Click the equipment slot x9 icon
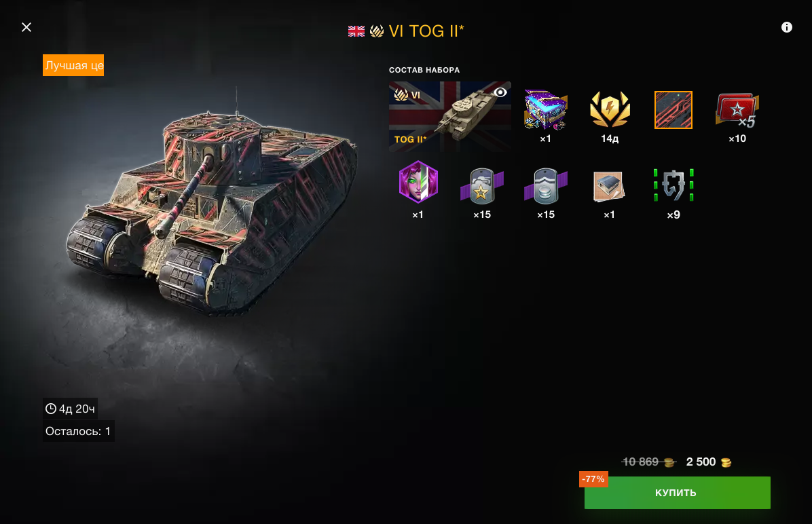The width and height of the screenshot is (812, 524). (x=673, y=185)
